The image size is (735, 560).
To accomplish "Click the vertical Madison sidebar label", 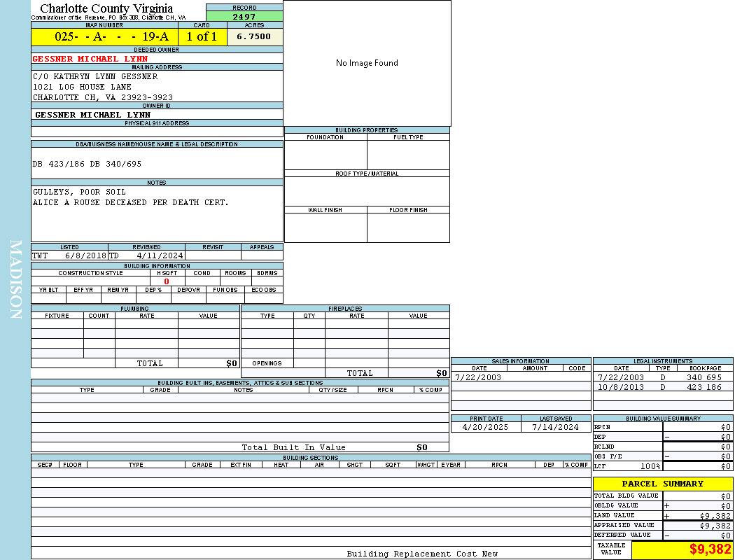I will [x=15, y=280].
